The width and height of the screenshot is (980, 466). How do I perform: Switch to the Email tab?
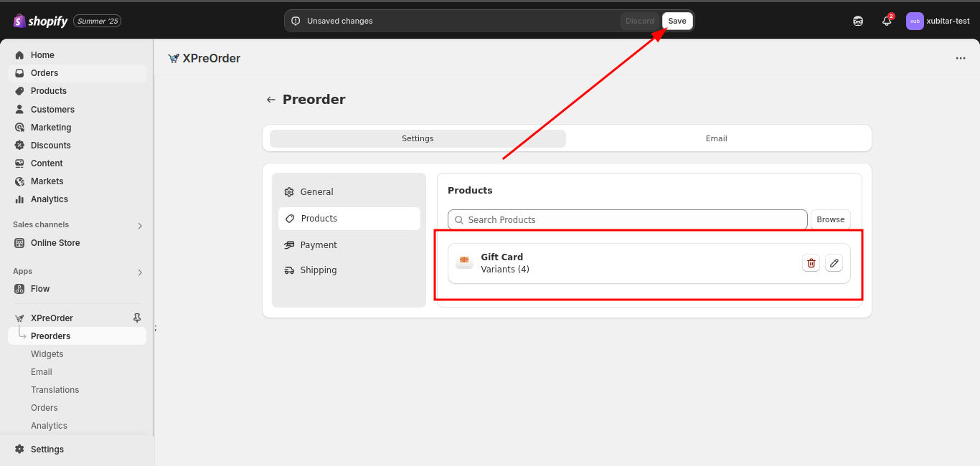[716, 138]
